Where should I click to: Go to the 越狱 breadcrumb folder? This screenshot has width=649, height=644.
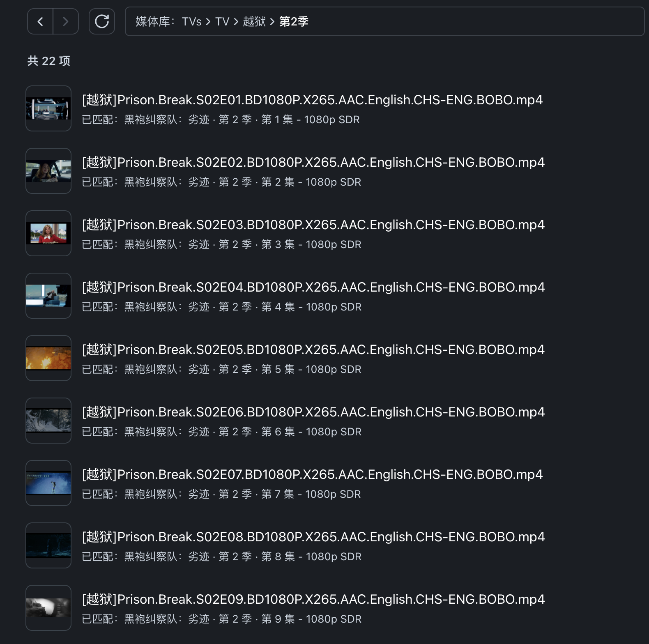coord(254,21)
